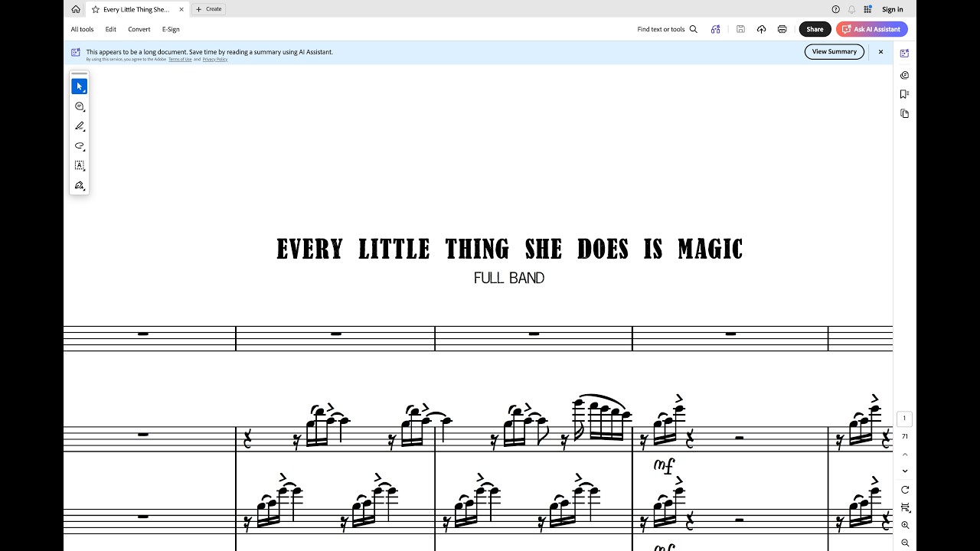Open the Help question mark icon

pyautogui.click(x=835, y=9)
